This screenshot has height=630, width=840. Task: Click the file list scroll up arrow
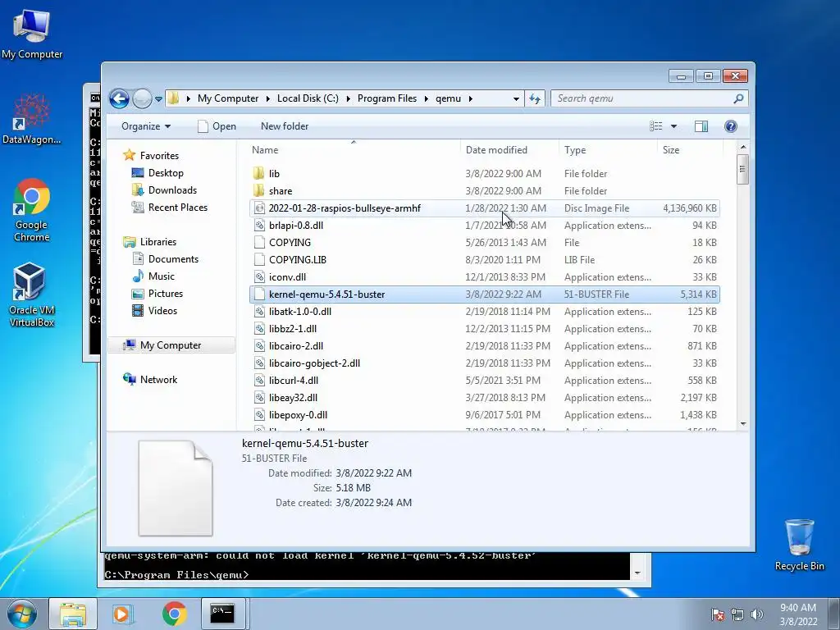[743, 147]
